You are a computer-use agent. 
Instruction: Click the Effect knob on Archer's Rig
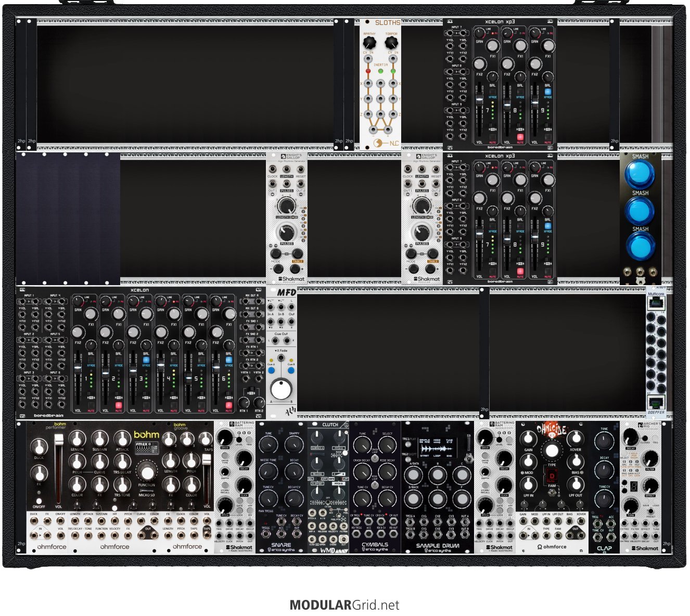pyautogui.click(x=650, y=484)
